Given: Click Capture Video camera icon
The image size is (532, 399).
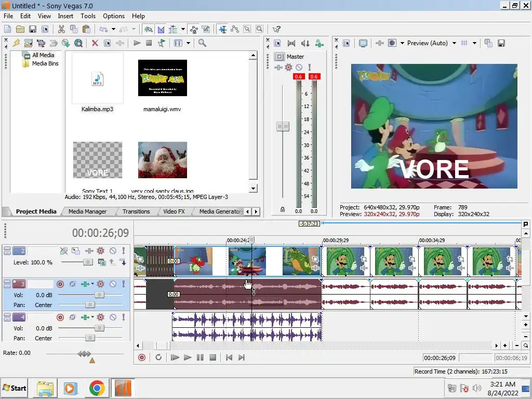Looking at the screenshot, I should click(x=41, y=43).
